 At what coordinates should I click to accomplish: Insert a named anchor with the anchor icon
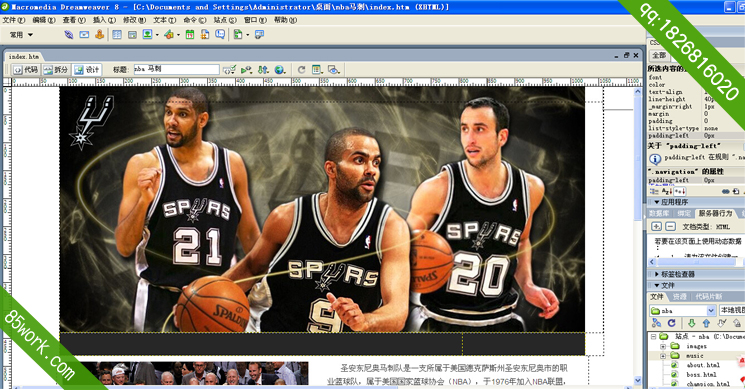(x=99, y=35)
